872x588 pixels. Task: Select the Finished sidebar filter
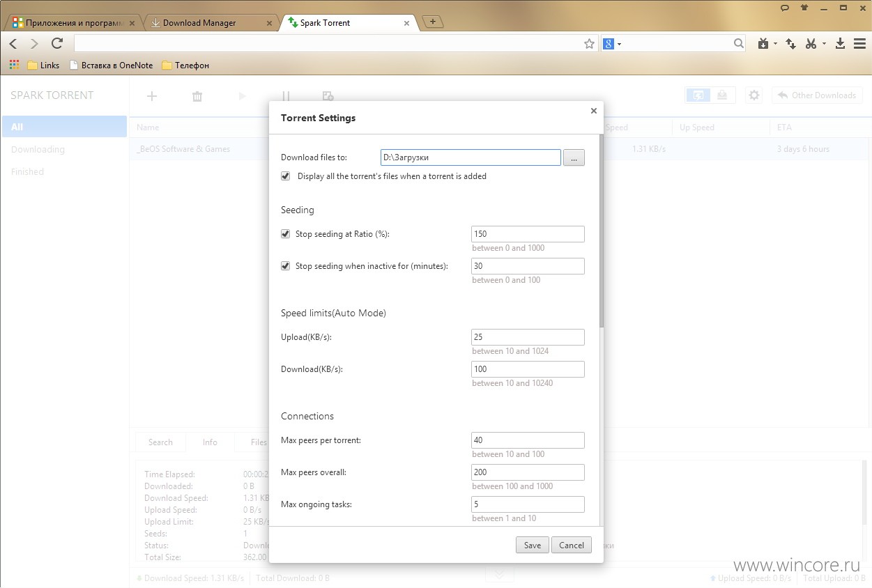tap(64, 171)
